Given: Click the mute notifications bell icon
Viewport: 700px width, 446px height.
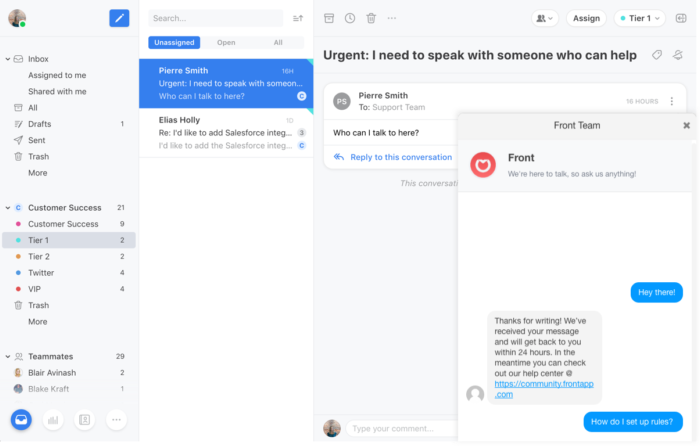Looking at the screenshot, I should pos(678,55).
